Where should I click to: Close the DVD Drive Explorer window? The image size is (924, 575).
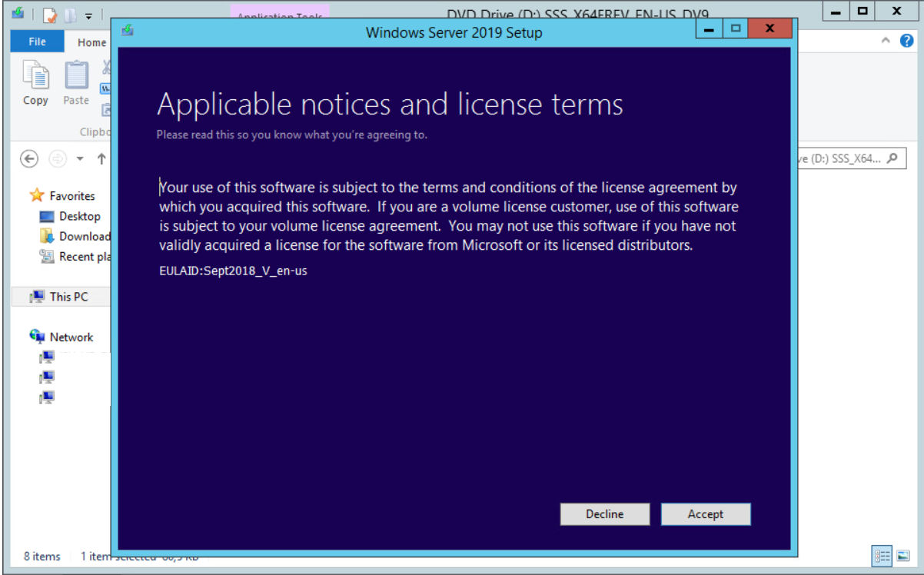point(896,12)
